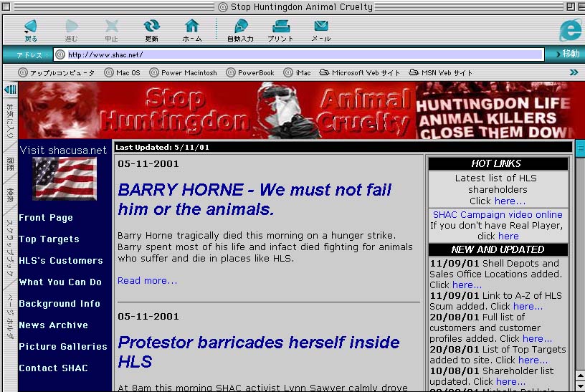Open the Mac OS favorites bar link
Screen dimensions: 585x392
click(123, 72)
